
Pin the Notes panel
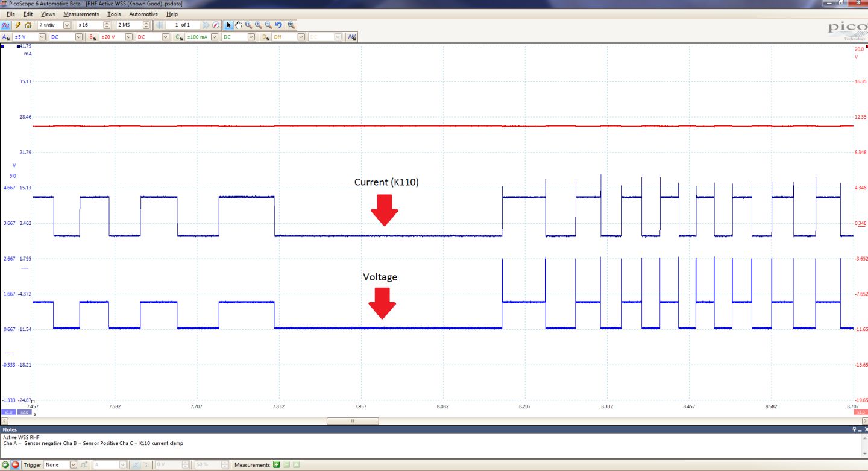point(854,429)
